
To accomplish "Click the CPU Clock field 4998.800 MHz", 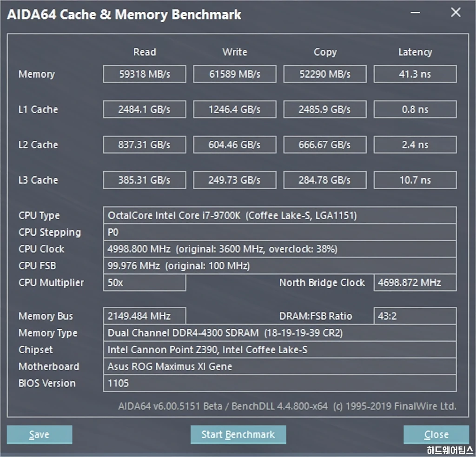I will point(279,249).
